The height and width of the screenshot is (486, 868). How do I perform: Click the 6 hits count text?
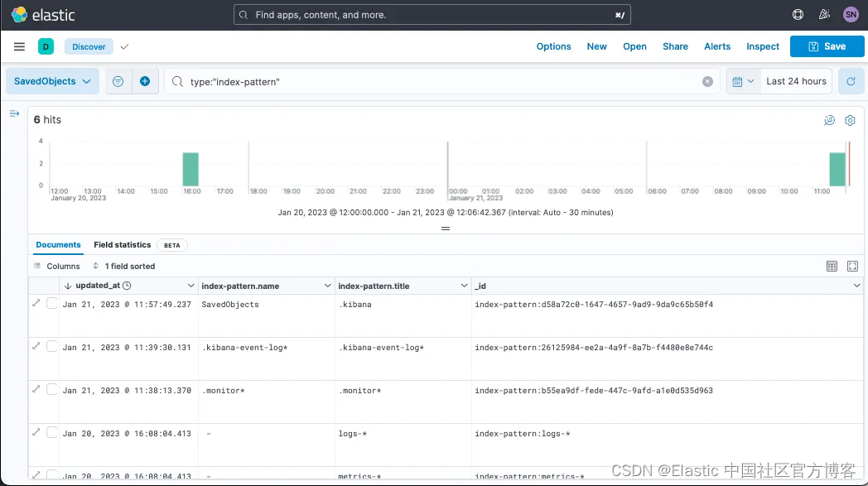[x=47, y=119]
